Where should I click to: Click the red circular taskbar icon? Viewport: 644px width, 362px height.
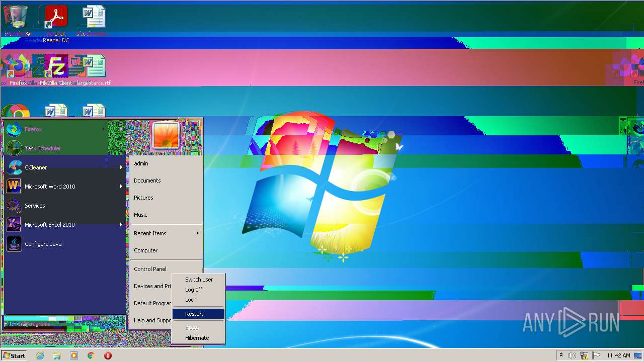pyautogui.click(x=108, y=355)
